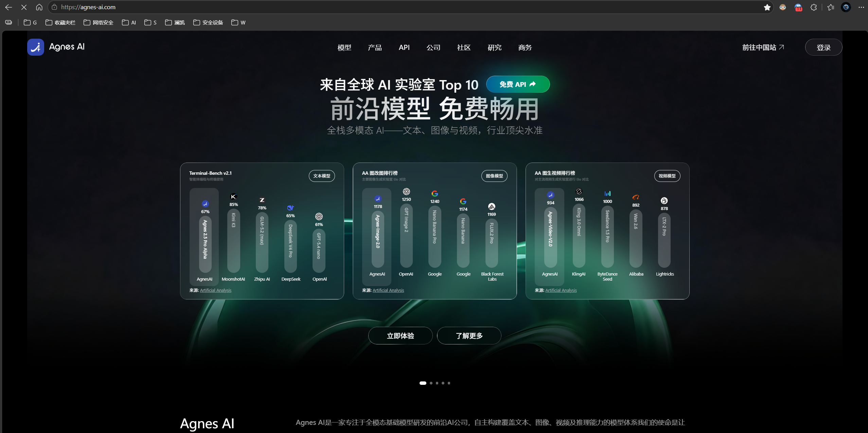Image resolution: width=868 pixels, height=433 pixels.
Task: Select API in the top navigation
Action: (x=404, y=48)
